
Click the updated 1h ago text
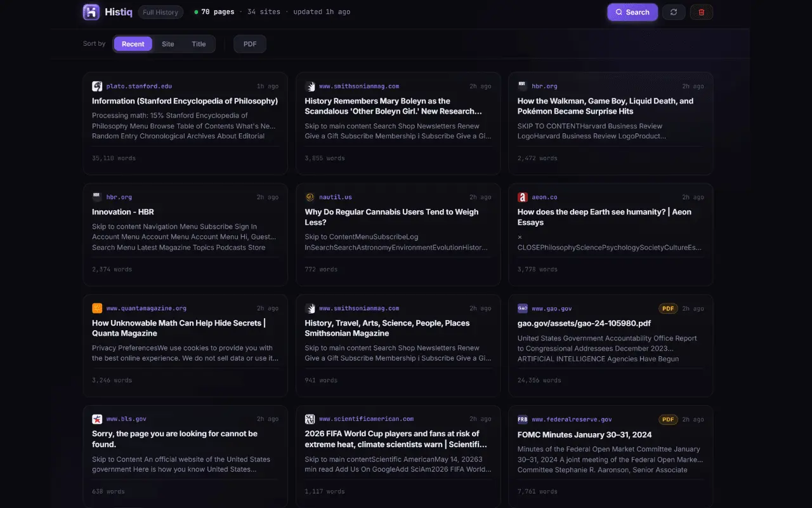pos(322,12)
